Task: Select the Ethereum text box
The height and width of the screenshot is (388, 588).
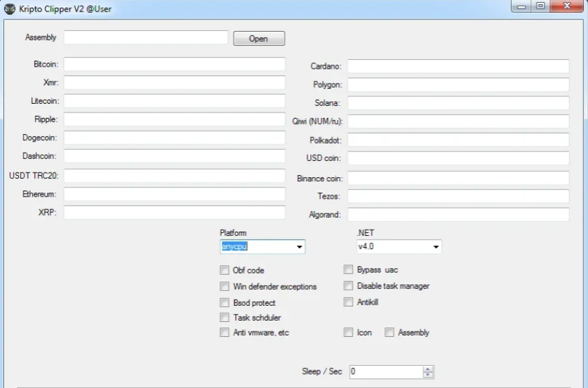Action: pos(174,194)
